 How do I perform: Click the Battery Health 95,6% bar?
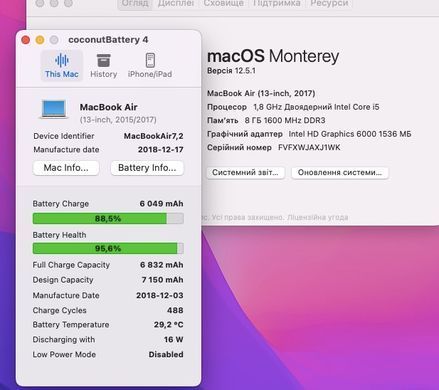point(108,249)
